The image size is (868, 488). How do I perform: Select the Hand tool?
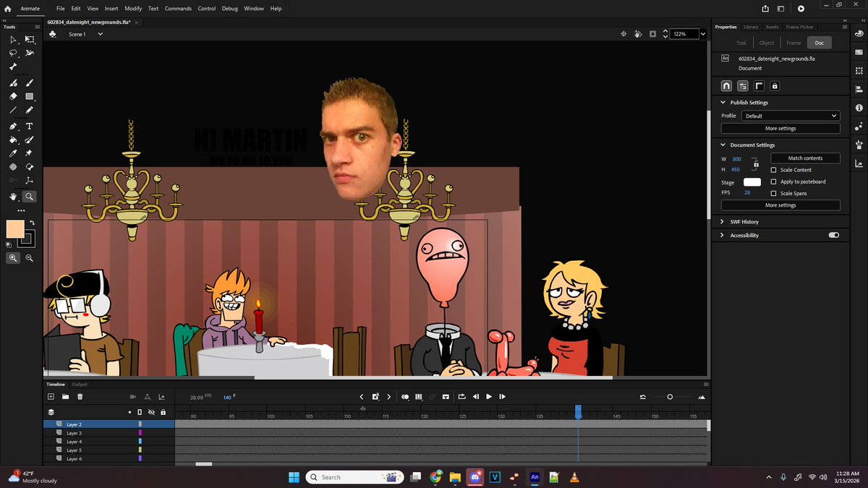13,196
